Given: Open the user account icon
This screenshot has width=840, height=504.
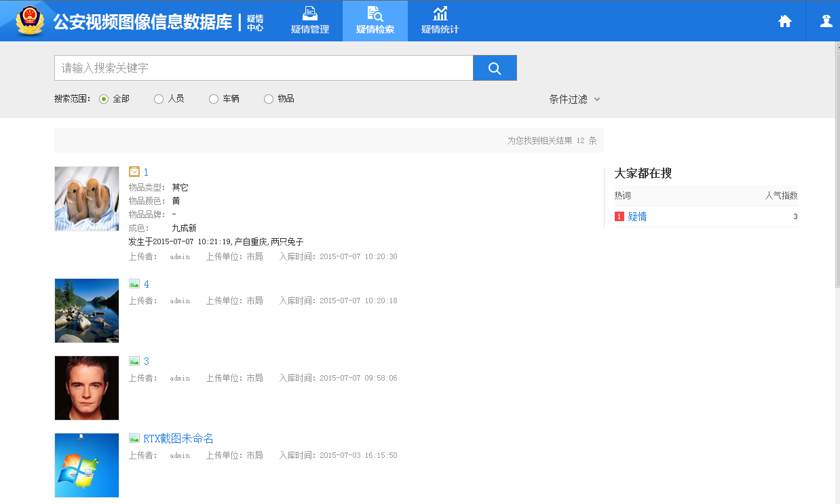Looking at the screenshot, I should pyautogui.click(x=826, y=21).
